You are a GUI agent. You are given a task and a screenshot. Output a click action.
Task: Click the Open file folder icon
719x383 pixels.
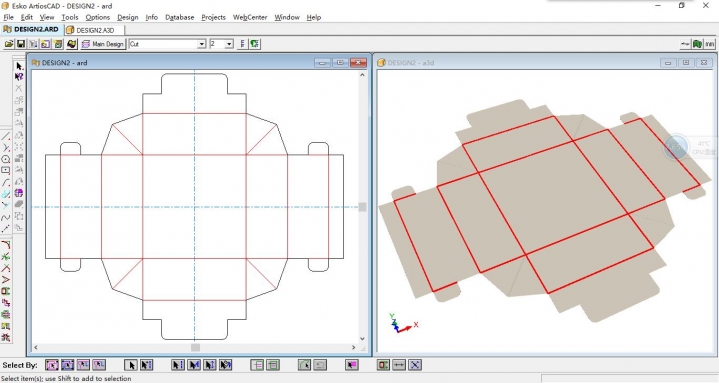(x=9, y=44)
